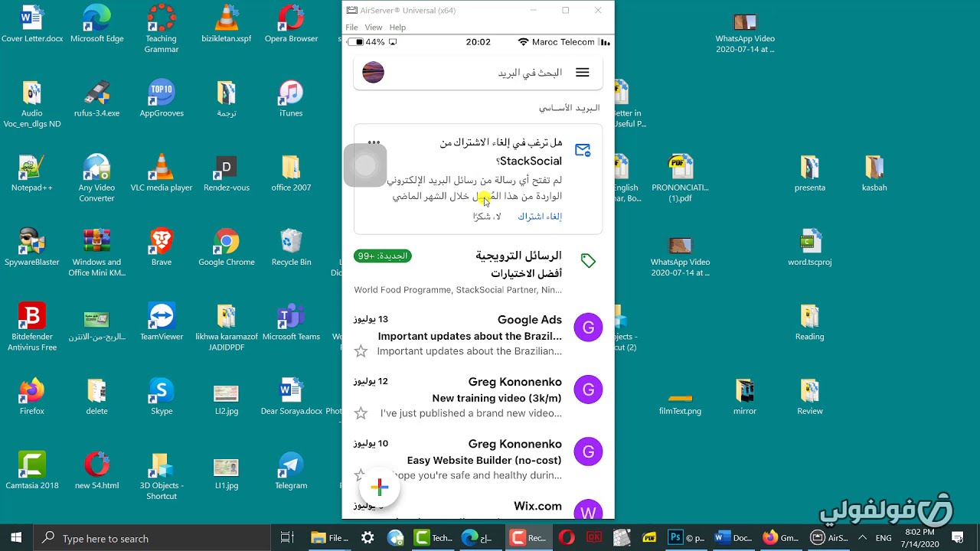Open the Wix.com email row
Image resolution: width=980 pixels, height=551 pixels.
tap(478, 507)
